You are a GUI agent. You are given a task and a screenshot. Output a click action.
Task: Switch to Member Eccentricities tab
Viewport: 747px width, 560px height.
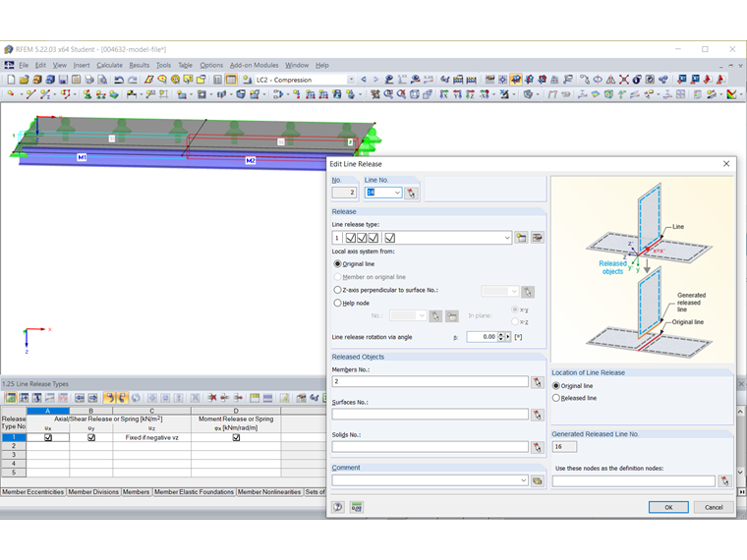click(32, 492)
